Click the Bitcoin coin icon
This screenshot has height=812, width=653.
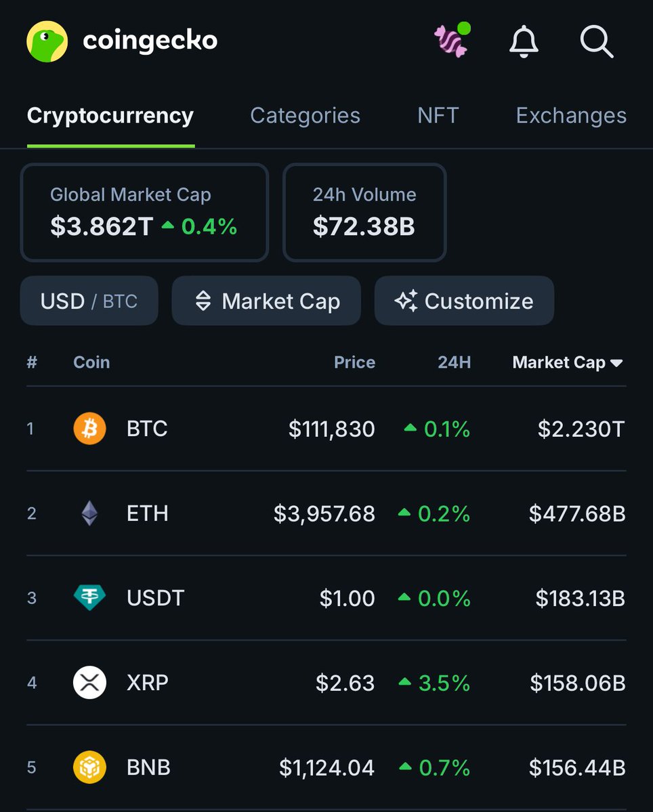click(x=89, y=429)
